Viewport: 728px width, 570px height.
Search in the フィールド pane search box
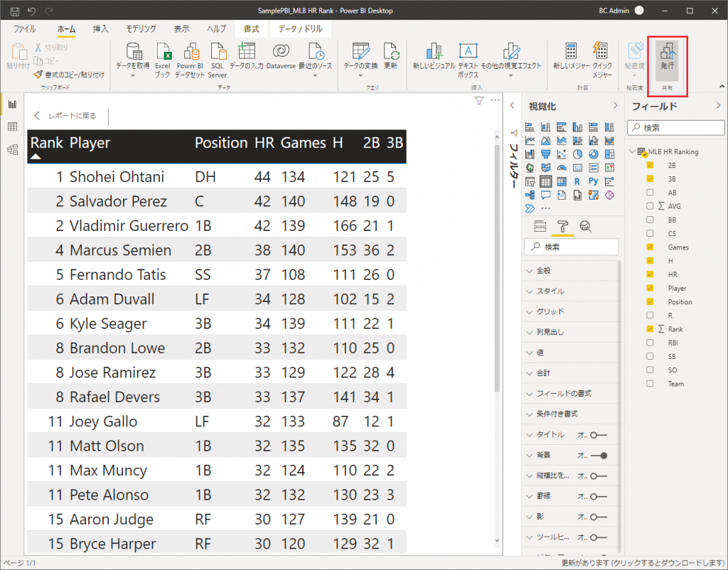point(676,128)
